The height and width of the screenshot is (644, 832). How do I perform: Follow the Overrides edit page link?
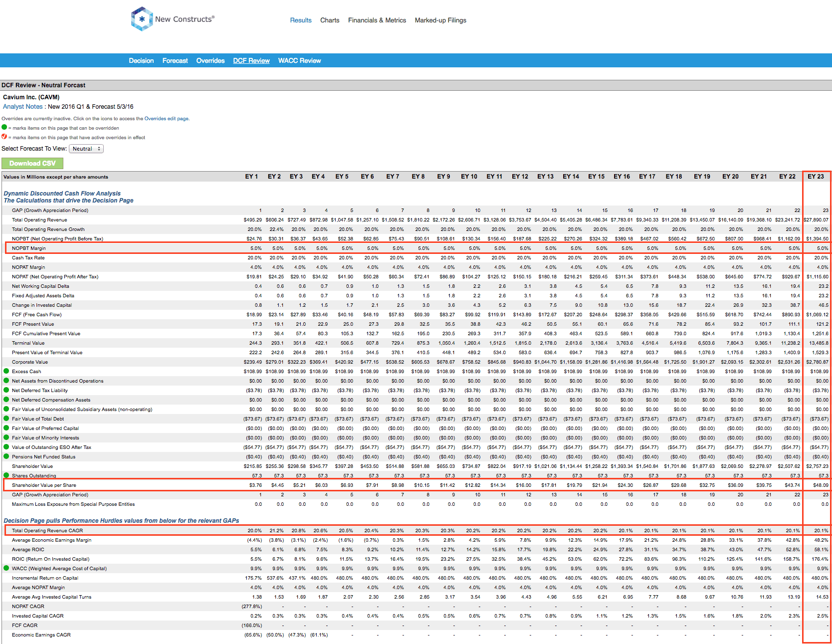pyautogui.click(x=167, y=119)
